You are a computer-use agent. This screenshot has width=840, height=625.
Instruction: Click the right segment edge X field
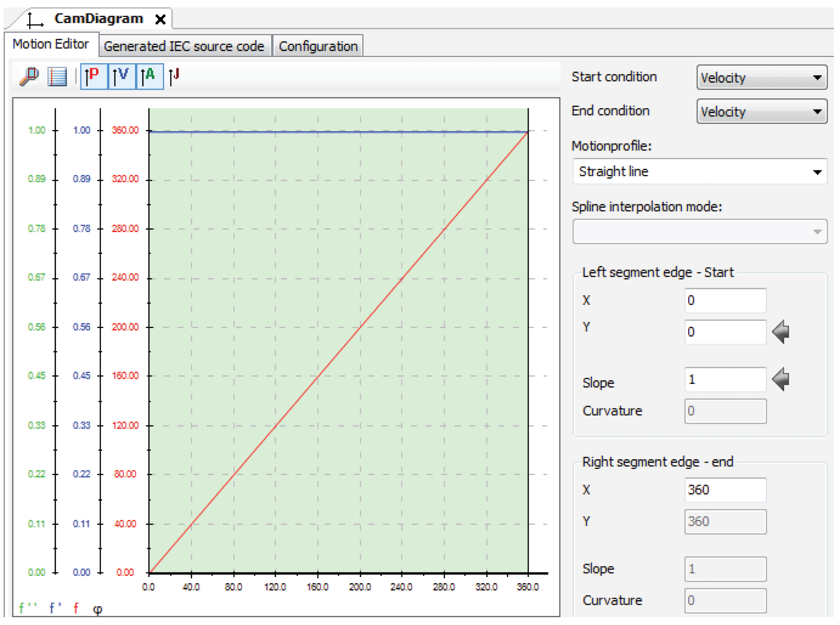(725, 490)
